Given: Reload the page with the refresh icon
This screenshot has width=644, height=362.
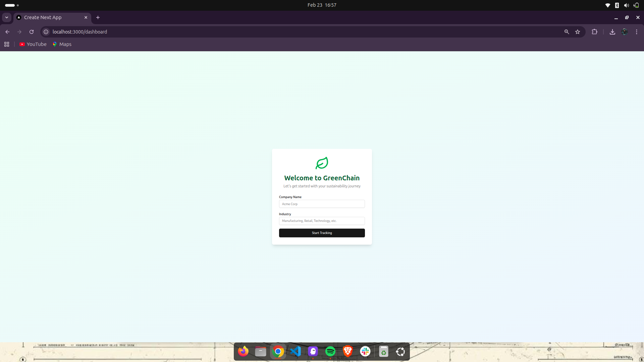Looking at the screenshot, I should click(32, 32).
